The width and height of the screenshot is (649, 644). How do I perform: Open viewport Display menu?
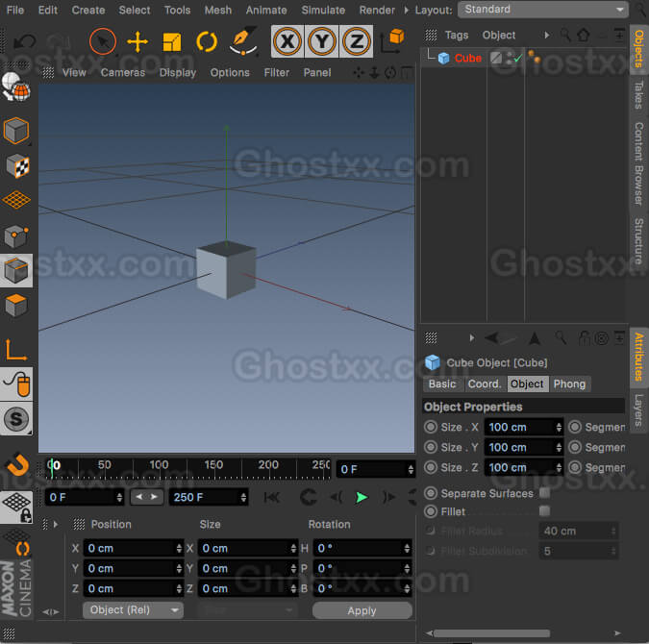click(x=178, y=72)
